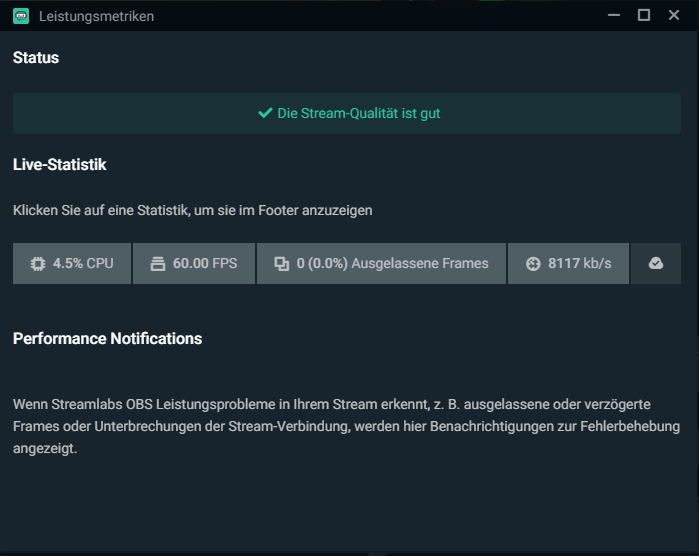699x556 pixels.
Task: Show 4.5% CPU statistic in footer
Action: coord(72,264)
